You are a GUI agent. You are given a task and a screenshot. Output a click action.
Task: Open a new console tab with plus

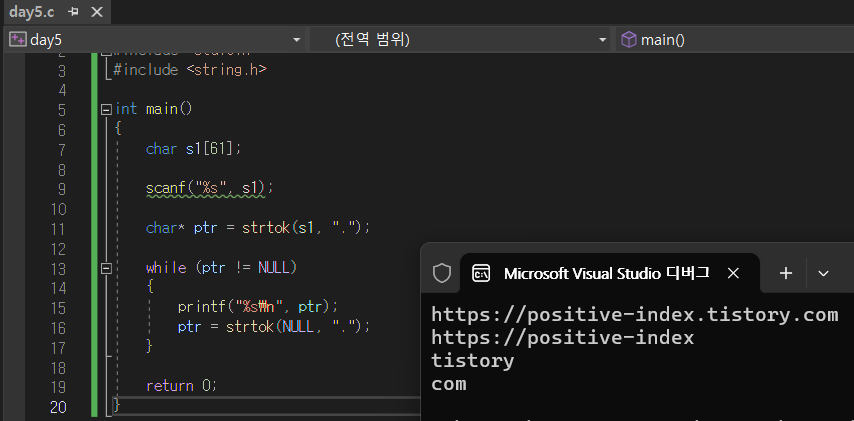point(785,273)
